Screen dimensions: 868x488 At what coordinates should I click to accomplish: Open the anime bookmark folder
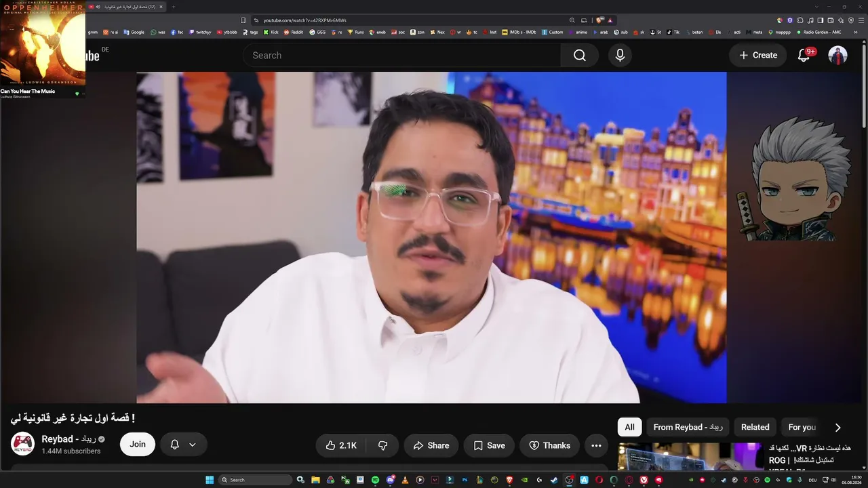pyautogui.click(x=578, y=32)
